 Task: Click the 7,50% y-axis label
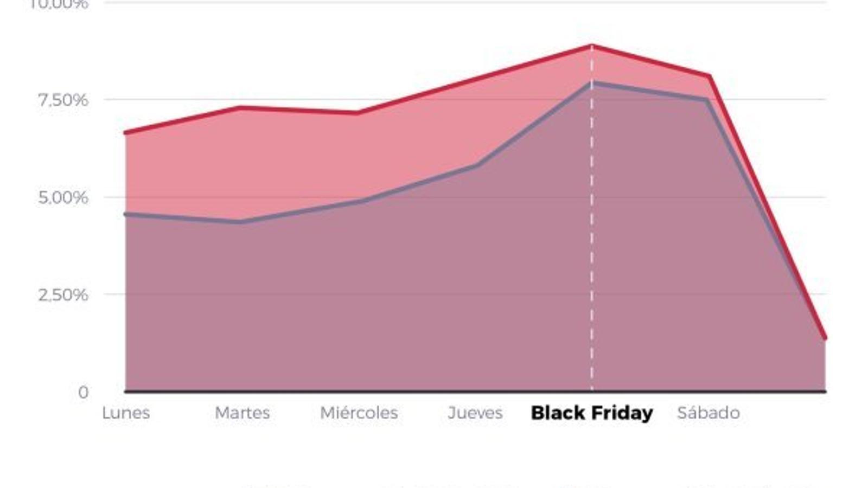point(63,100)
